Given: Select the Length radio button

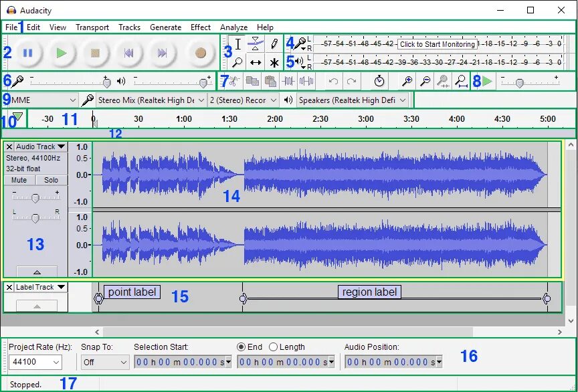Looking at the screenshot, I should pos(273,347).
